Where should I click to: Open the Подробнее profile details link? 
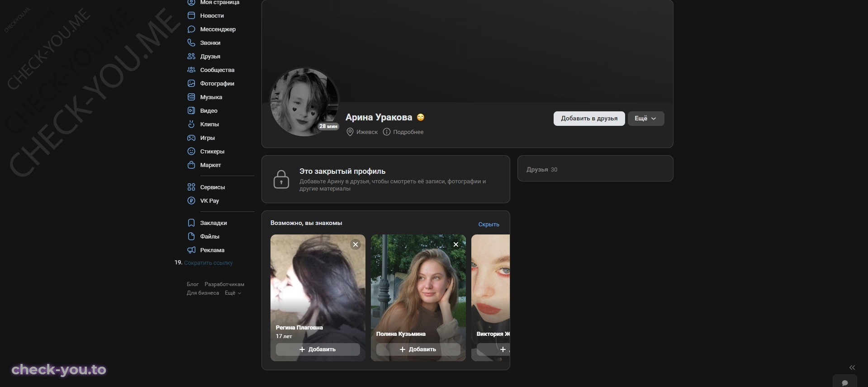click(408, 132)
